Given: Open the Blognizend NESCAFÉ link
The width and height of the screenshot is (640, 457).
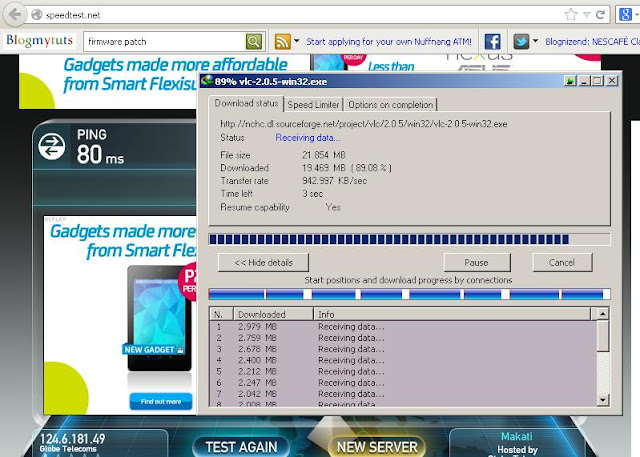Looking at the screenshot, I should (593, 42).
